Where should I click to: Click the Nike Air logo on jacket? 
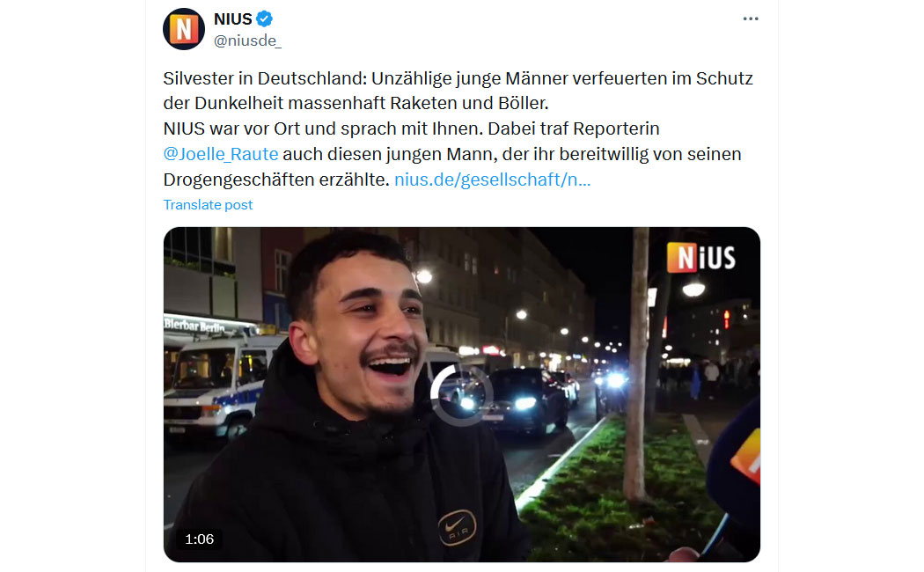457,526
